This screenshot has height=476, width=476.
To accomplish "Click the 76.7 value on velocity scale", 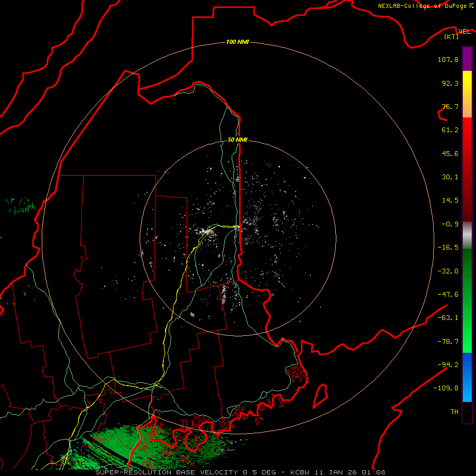I will (450, 106).
